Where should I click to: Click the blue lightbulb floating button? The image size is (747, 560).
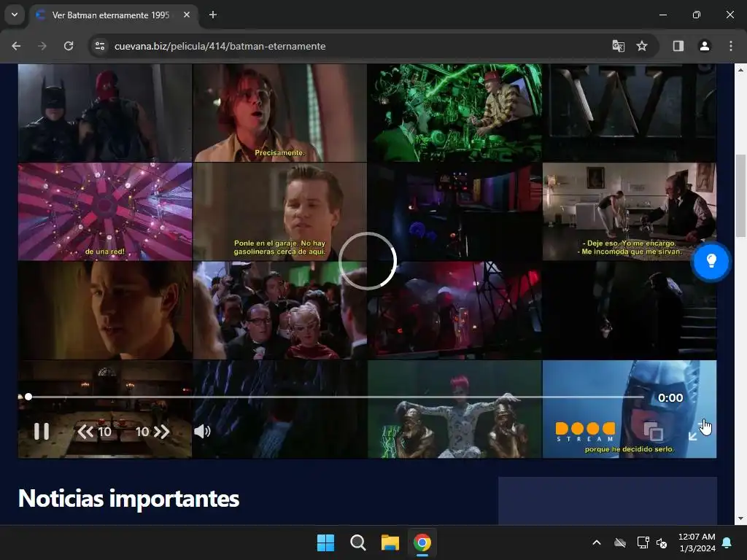coord(711,261)
